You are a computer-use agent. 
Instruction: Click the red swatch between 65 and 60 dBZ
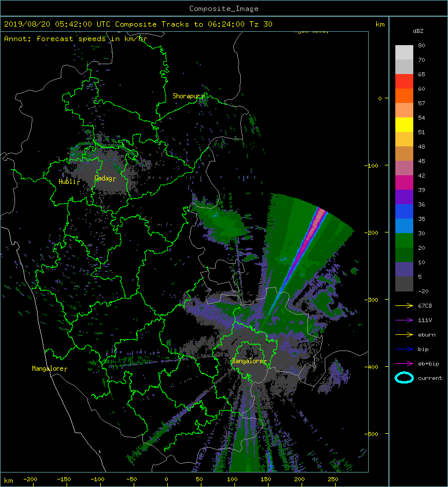coord(404,82)
